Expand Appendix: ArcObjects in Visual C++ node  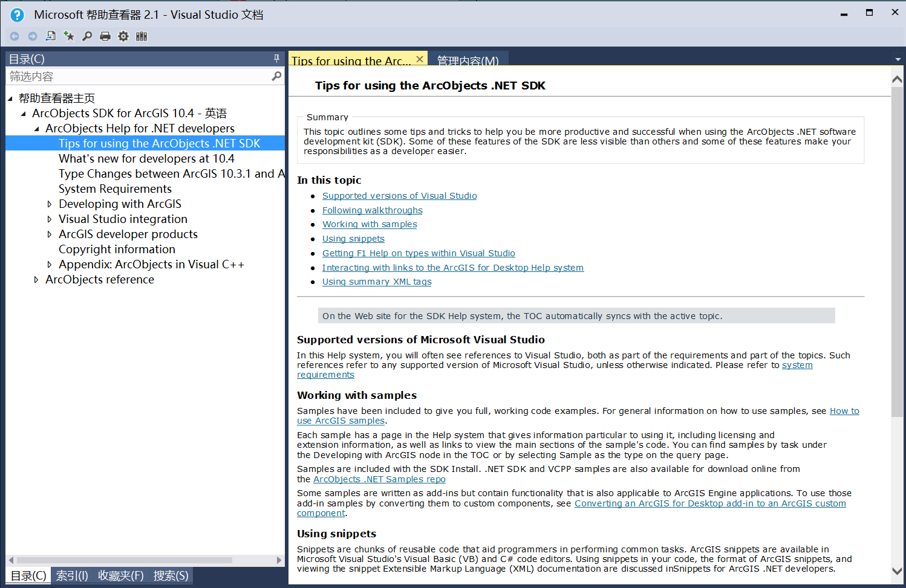pos(50,265)
